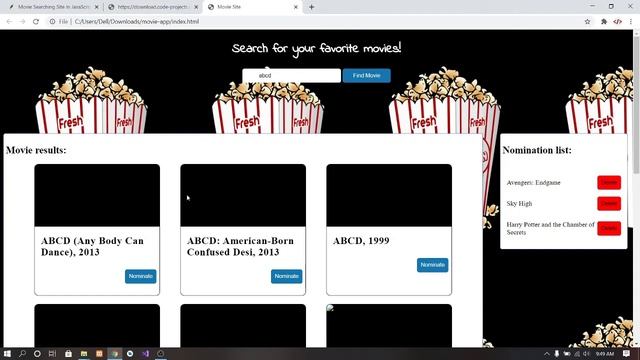The image size is (640, 360).
Task: Open Visual Studio from the taskbar
Action: coord(146,353)
